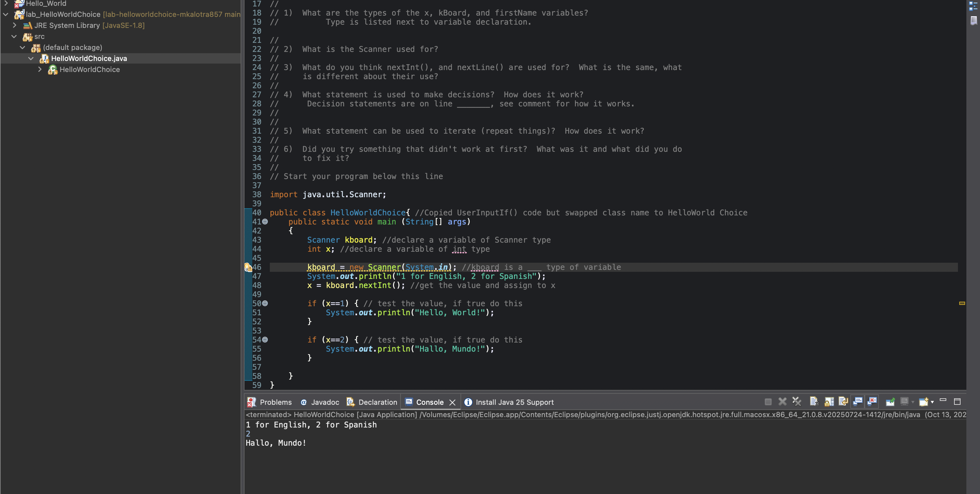Click the yellow overview ruler warning marker

962,303
